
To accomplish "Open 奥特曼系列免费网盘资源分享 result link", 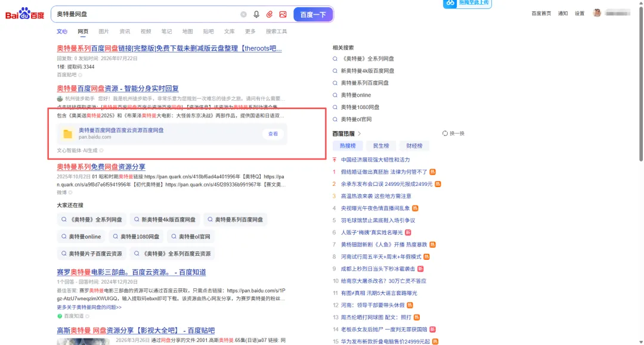I will pyautogui.click(x=101, y=167).
